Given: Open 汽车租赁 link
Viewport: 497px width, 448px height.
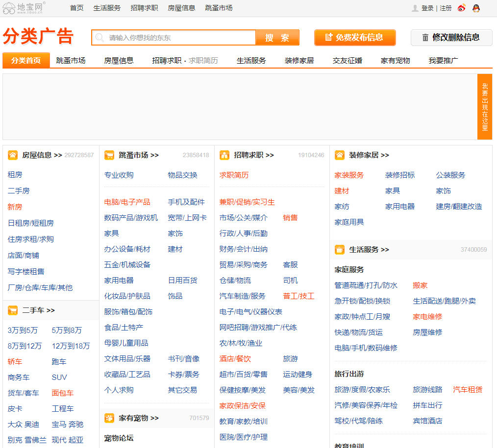Looking at the screenshot, I should pyautogui.click(x=468, y=390).
